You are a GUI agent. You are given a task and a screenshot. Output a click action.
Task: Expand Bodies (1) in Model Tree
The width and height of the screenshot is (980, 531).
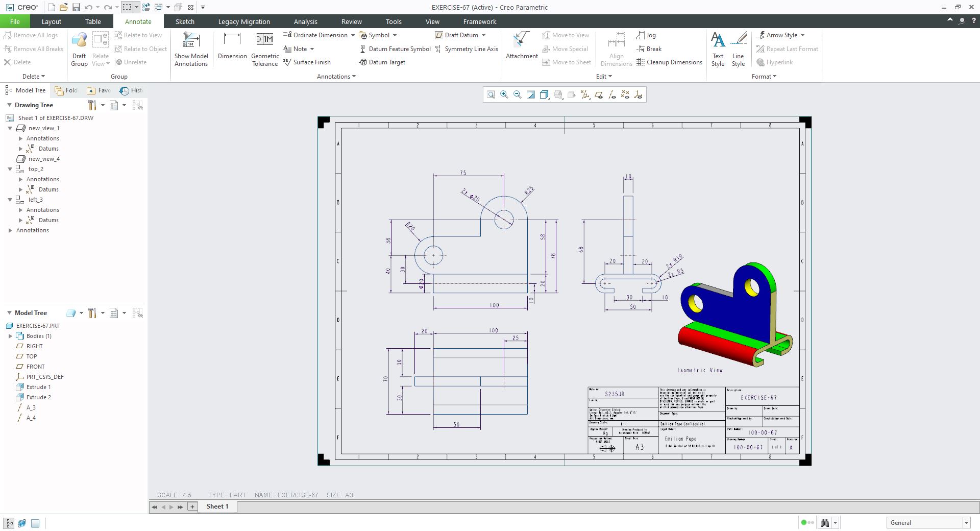10,336
